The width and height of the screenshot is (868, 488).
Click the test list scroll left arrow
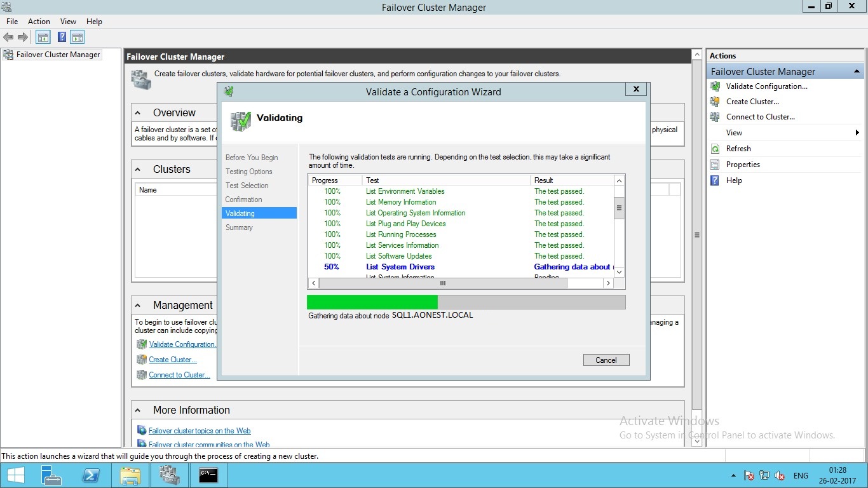[x=313, y=283]
